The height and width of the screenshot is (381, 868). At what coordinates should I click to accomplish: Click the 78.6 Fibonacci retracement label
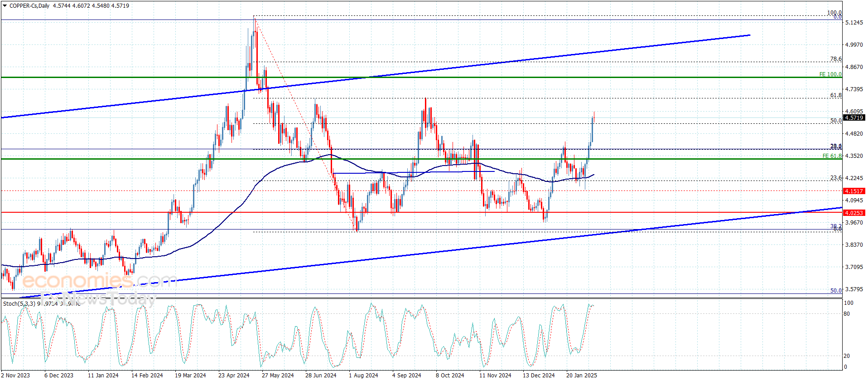click(836, 59)
